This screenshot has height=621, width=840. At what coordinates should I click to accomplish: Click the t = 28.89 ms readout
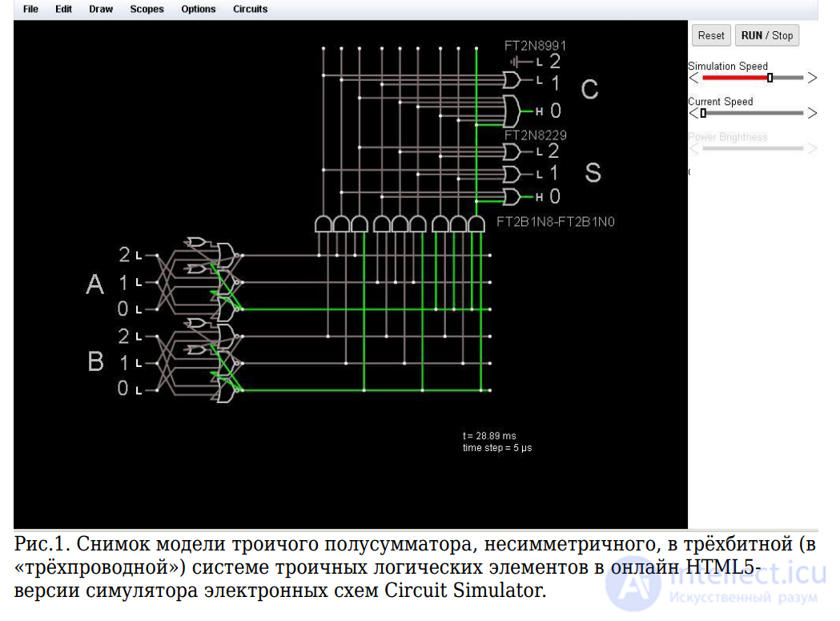point(489,436)
